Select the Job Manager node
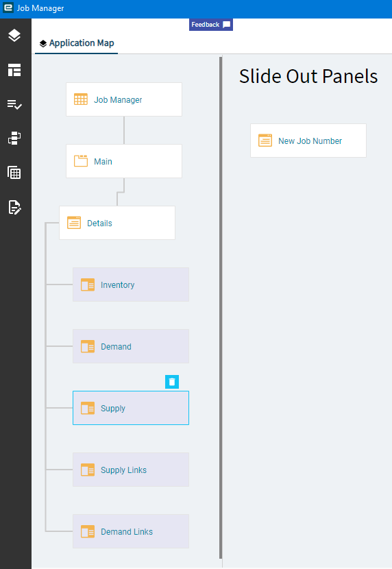 (124, 99)
